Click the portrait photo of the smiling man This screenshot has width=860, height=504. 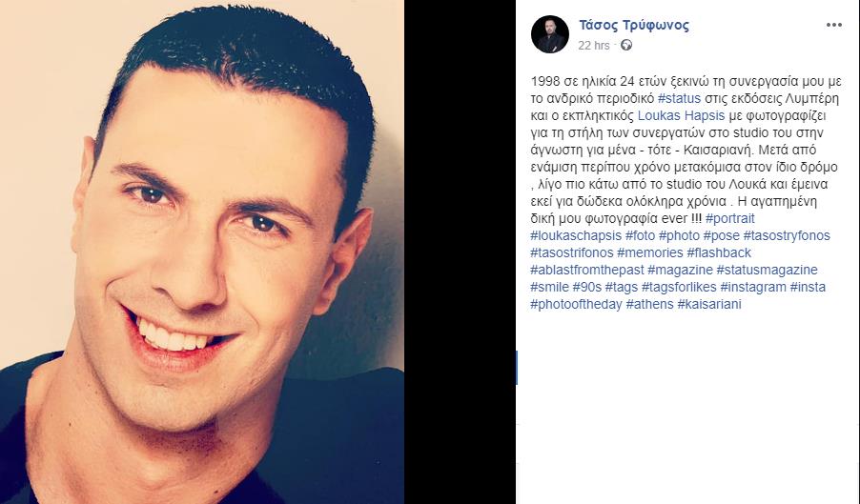tap(202, 252)
